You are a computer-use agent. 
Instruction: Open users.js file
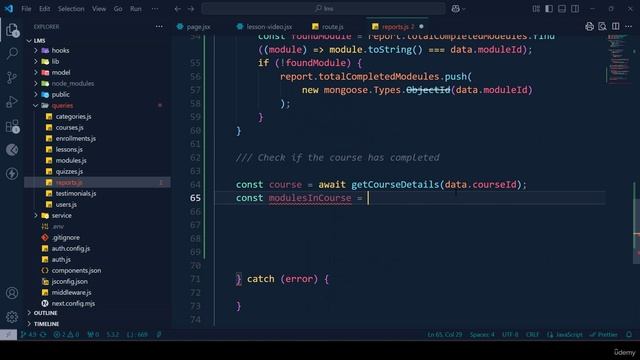66,204
